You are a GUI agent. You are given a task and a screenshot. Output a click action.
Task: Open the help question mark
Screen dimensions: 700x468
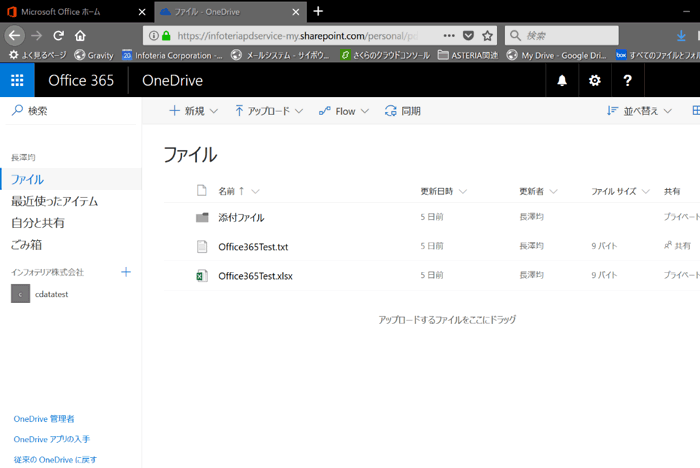627,80
